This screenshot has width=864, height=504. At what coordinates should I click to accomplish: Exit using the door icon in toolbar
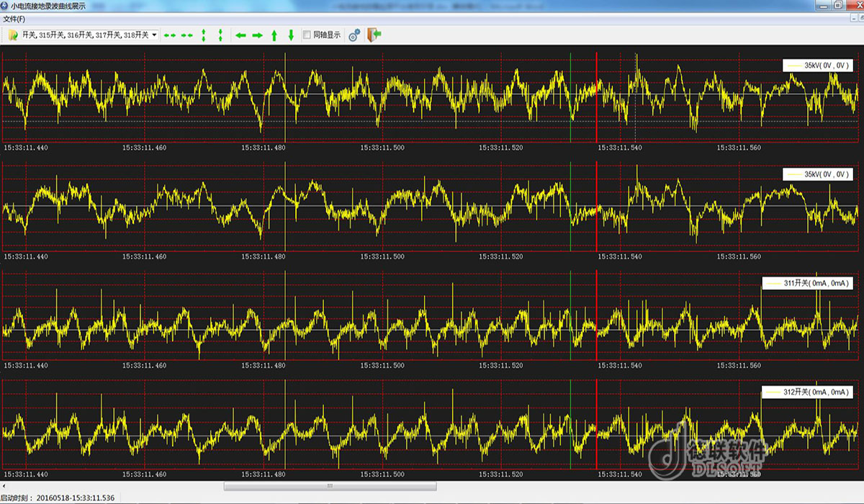pyautogui.click(x=374, y=35)
